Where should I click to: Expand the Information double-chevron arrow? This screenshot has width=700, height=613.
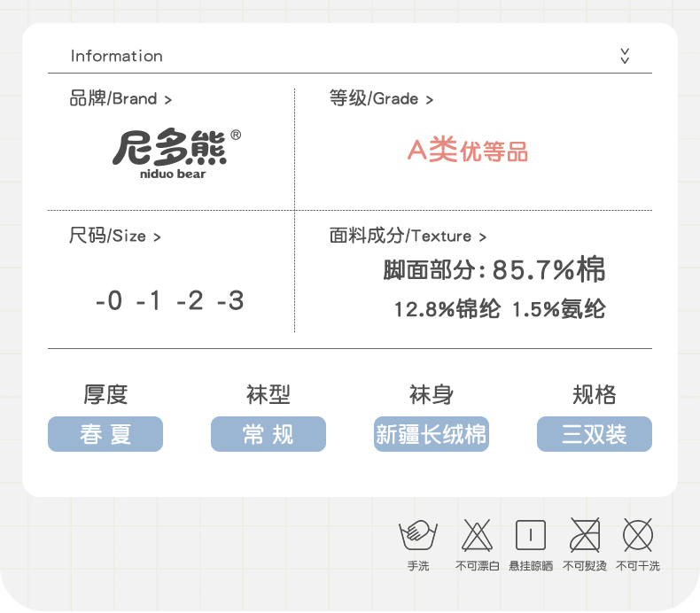pyautogui.click(x=625, y=57)
